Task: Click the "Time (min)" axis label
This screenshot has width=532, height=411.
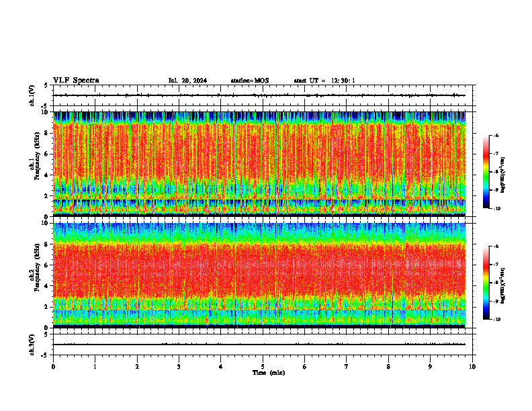Action: click(x=269, y=373)
